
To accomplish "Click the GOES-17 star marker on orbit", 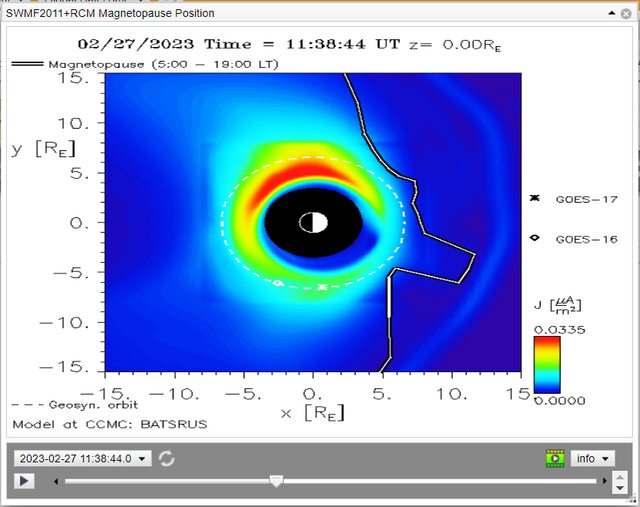I will click(322, 287).
